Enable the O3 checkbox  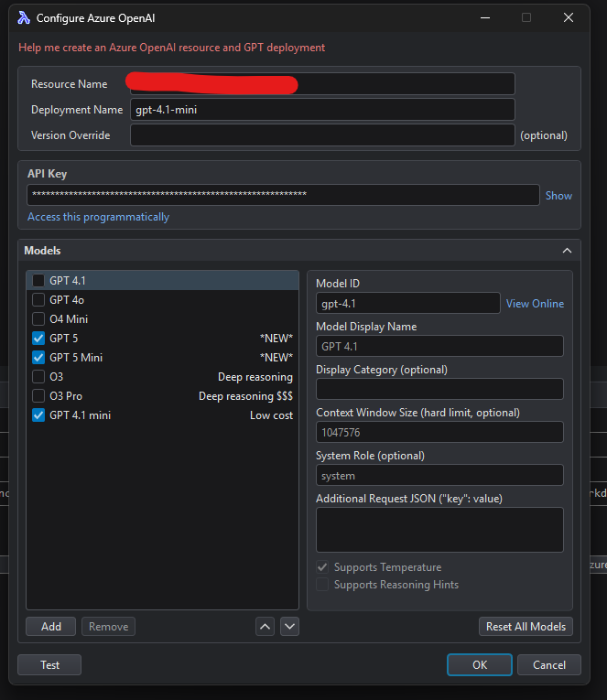pos(38,377)
